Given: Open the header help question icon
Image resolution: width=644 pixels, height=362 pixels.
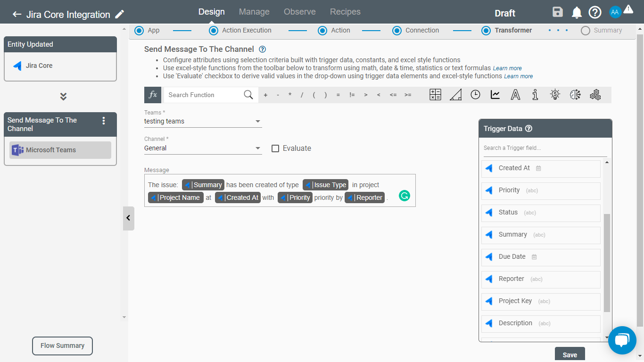Looking at the screenshot, I should click(595, 12).
